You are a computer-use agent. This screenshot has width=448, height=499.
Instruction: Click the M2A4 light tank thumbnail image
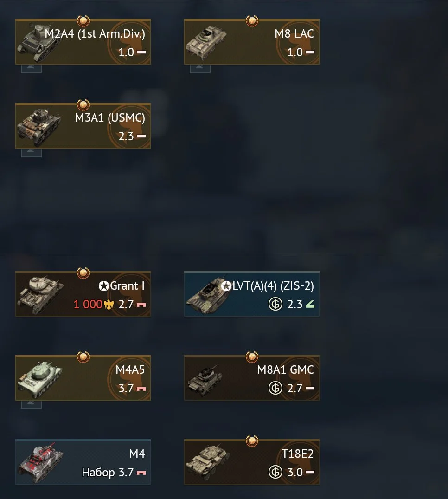[x=38, y=43]
